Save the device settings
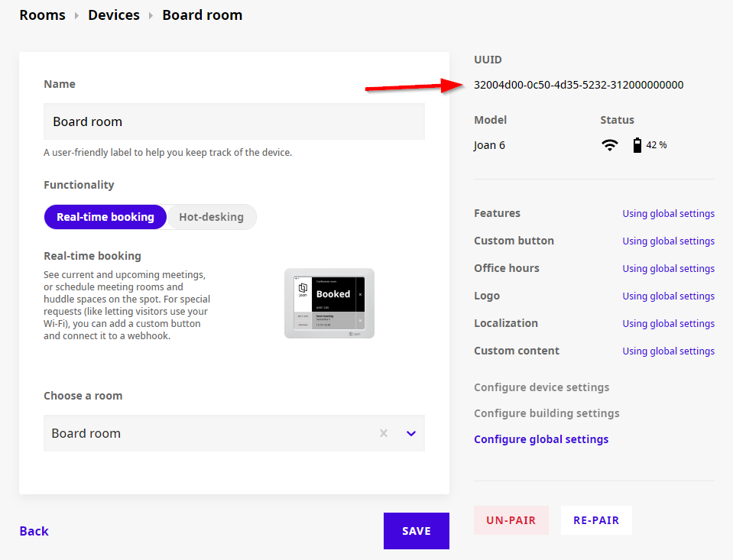This screenshot has height=560, width=733. 417,531
